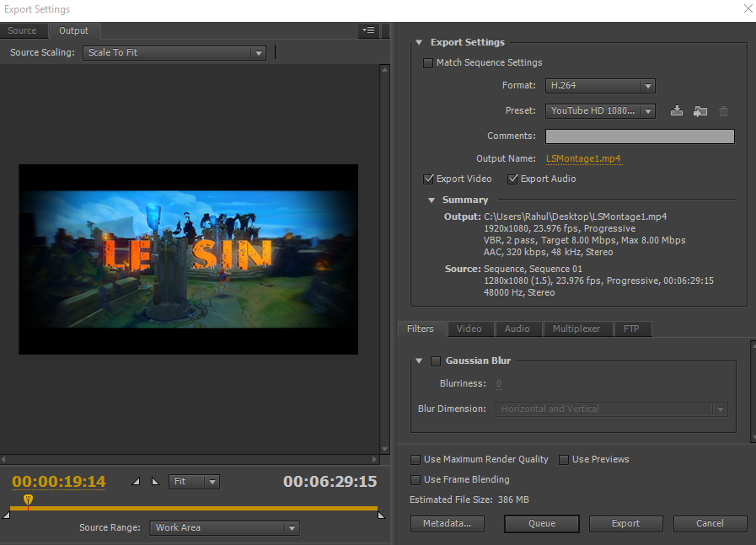Collapse the Export Settings section triangle
The image size is (756, 545).
pyautogui.click(x=419, y=42)
